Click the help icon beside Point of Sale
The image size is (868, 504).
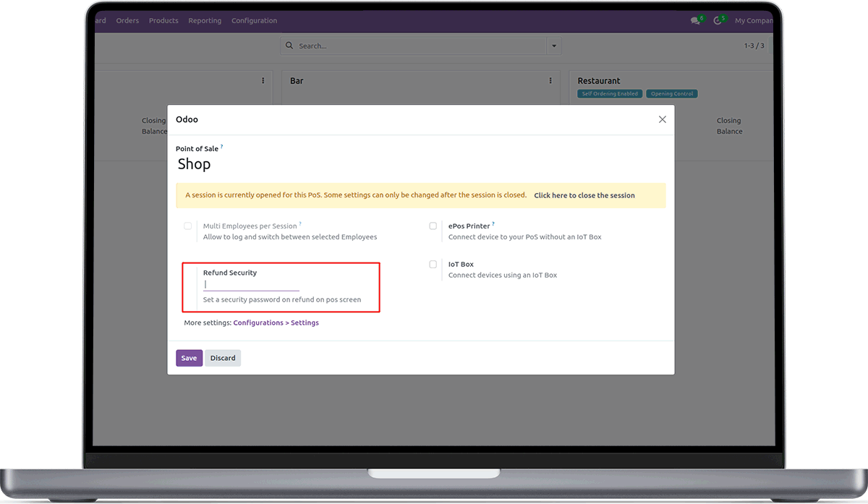point(222,147)
